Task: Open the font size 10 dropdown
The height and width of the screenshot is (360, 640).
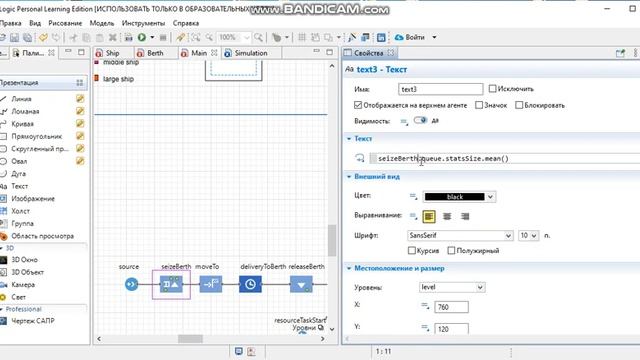Action: [x=534, y=236]
